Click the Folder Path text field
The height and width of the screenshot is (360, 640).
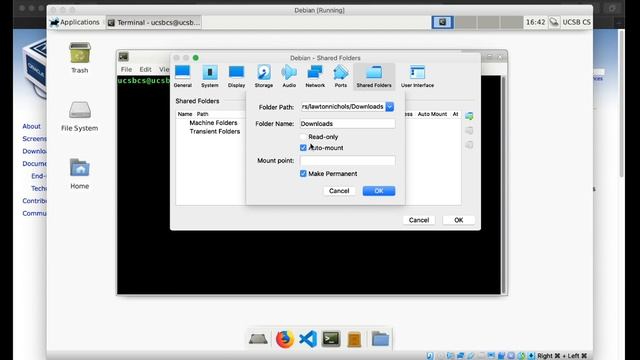(x=342, y=107)
